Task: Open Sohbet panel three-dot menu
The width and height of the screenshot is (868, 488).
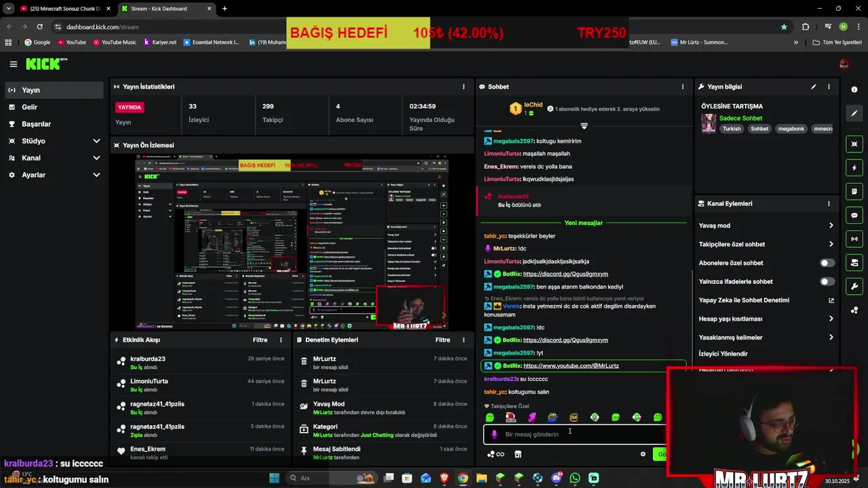Action: click(683, 87)
